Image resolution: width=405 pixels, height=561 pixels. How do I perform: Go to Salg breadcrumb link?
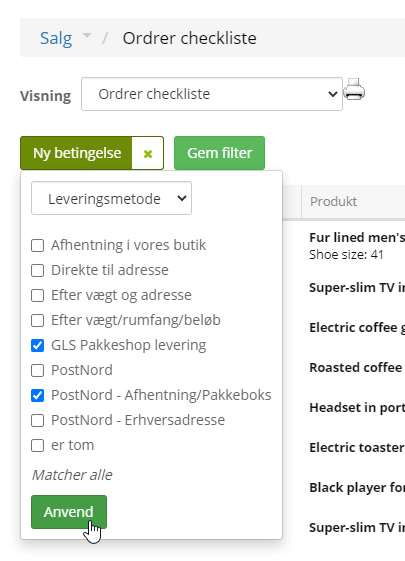pyautogui.click(x=56, y=38)
